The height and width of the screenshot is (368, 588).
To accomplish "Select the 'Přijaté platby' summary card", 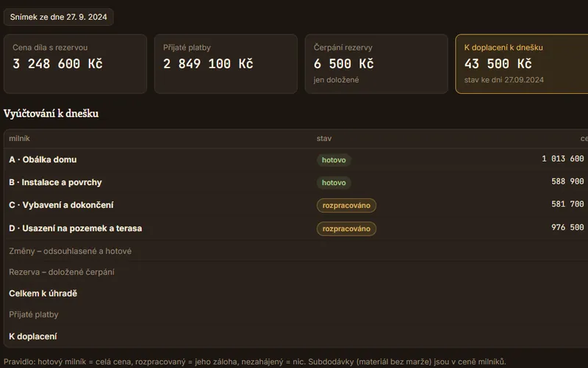I will point(226,64).
